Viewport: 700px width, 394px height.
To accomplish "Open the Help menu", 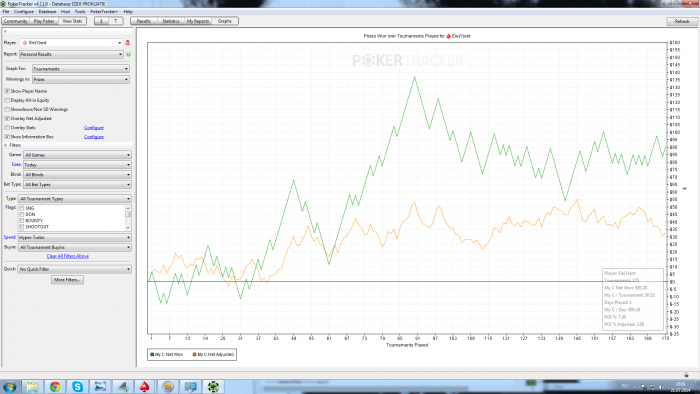I will point(128,12).
